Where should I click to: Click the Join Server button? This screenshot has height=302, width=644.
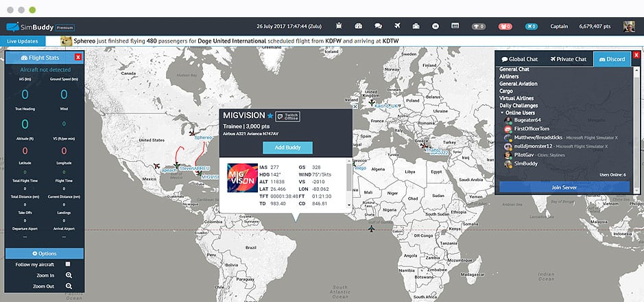pyautogui.click(x=564, y=187)
